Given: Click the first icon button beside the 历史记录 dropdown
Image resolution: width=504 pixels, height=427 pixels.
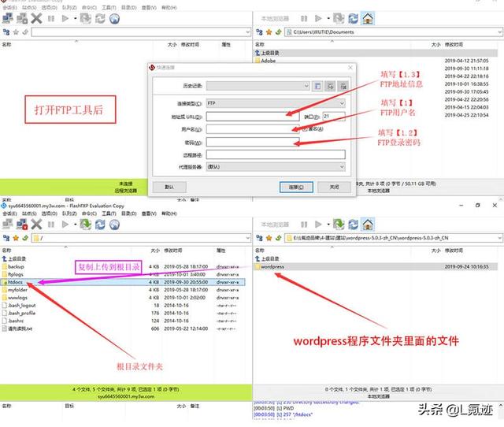Looking at the screenshot, I should pyautogui.click(x=317, y=86).
